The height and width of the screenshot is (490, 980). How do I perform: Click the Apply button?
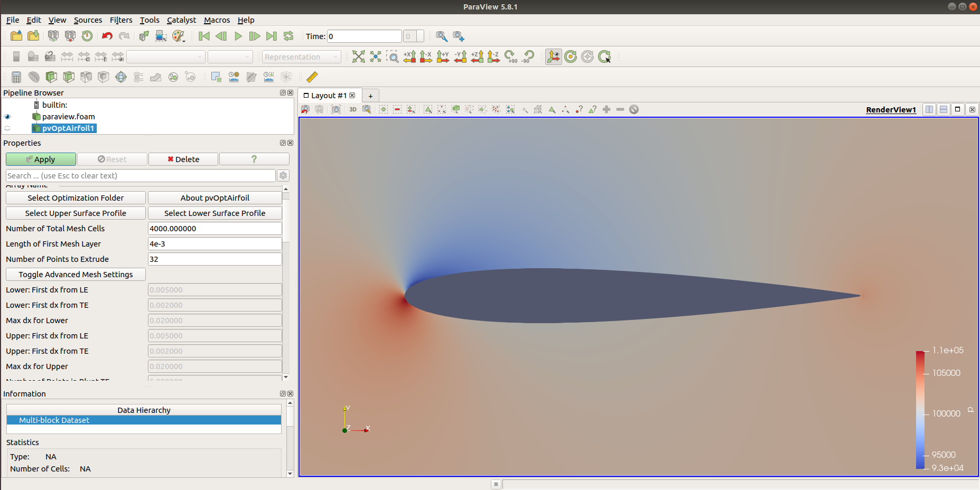41,159
